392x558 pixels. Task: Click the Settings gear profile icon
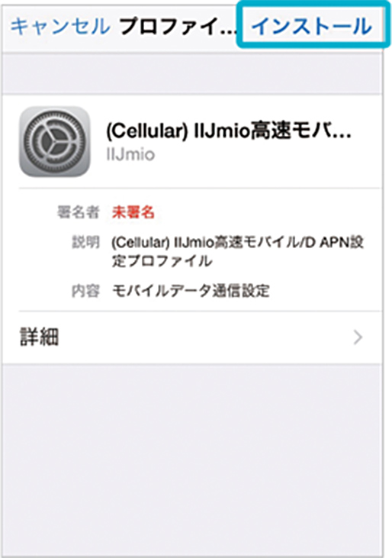tap(55, 142)
